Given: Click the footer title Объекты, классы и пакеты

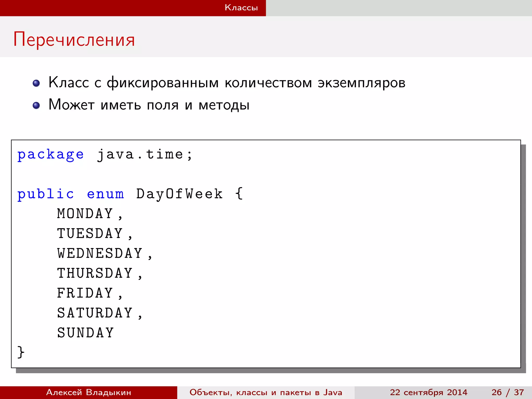Looking at the screenshot, I should pos(266,392).
